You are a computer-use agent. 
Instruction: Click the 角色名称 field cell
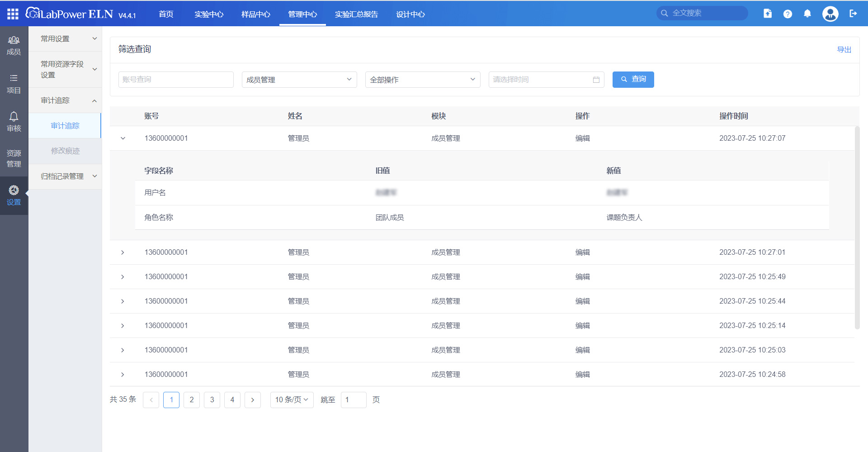coord(159,218)
